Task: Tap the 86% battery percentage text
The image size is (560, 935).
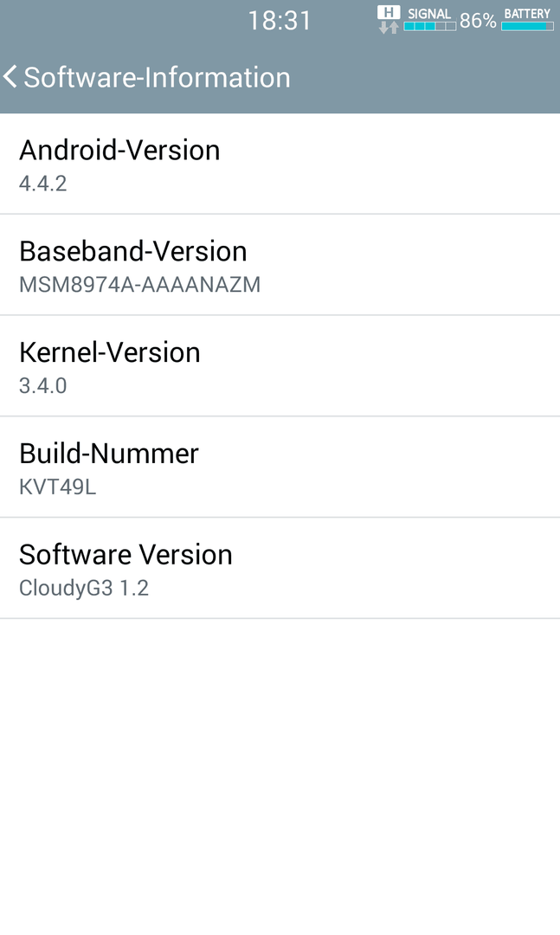Action: 478,21
